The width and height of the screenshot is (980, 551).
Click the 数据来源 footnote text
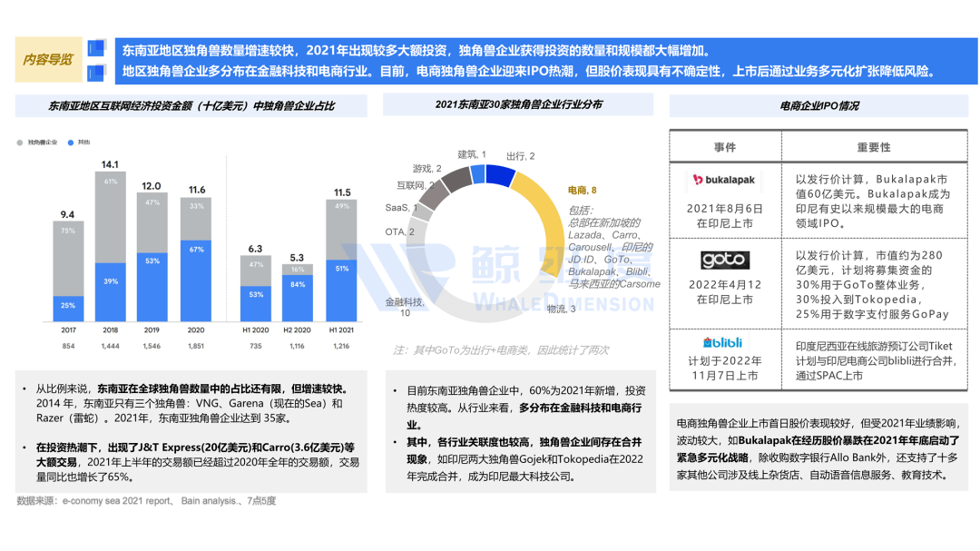[146, 500]
